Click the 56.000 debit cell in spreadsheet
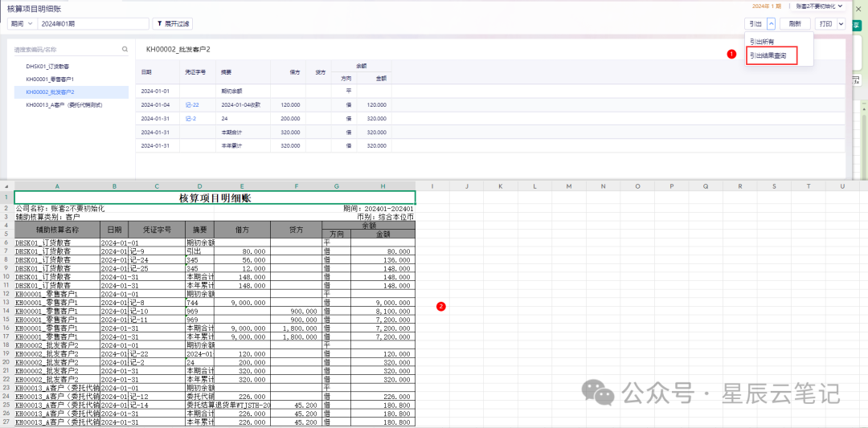 click(242, 259)
